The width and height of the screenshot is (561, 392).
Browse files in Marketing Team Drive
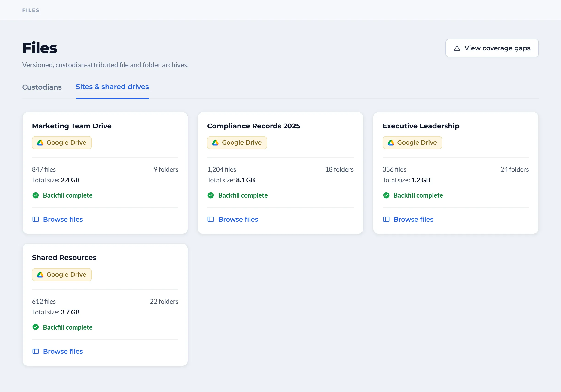pos(58,219)
